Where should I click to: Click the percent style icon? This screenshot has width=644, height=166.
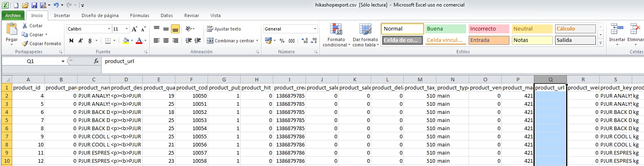[x=282, y=41]
